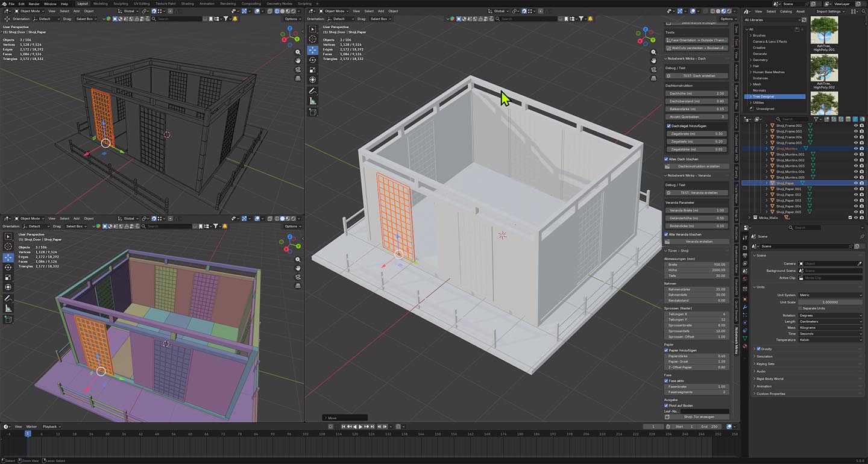This screenshot has height=464, width=868.
Task: Open the Modifiers wrench tab in Properties
Action: pos(746,307)
